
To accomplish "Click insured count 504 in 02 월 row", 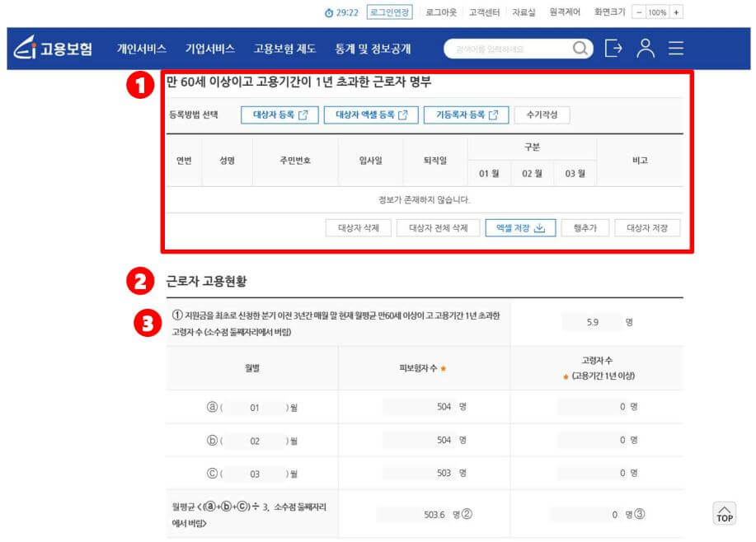I will (420, 440).
